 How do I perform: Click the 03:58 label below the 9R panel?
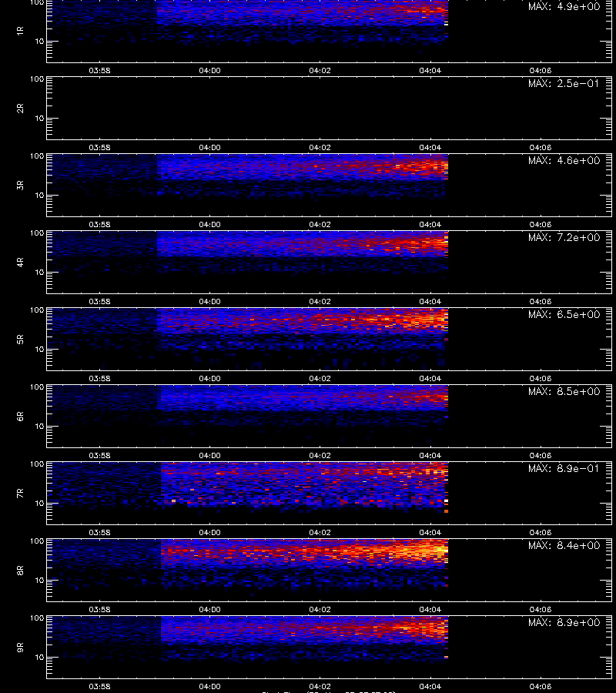pos(99,686)
